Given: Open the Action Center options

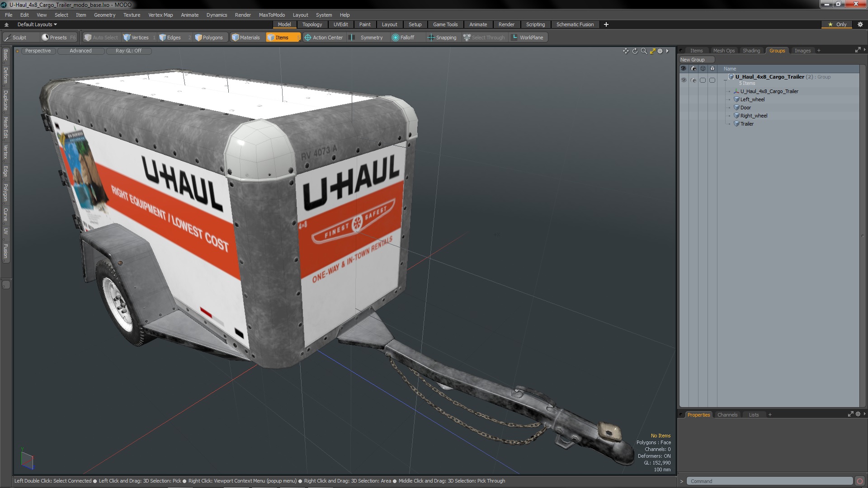Looking at the screenshot, I should (x=324, y=38).
